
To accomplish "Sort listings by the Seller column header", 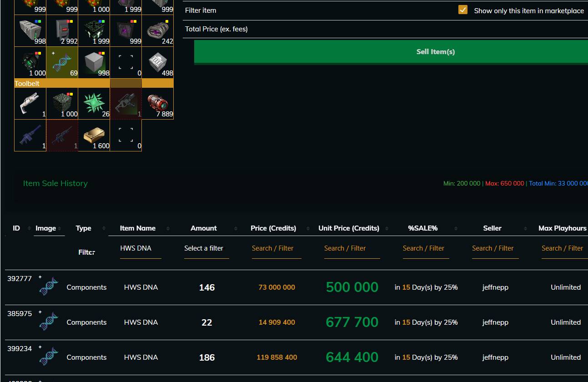I will [492, 228].
